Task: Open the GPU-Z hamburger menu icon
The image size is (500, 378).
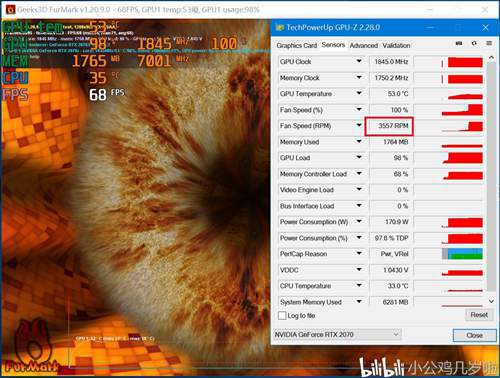Action: 489,43
